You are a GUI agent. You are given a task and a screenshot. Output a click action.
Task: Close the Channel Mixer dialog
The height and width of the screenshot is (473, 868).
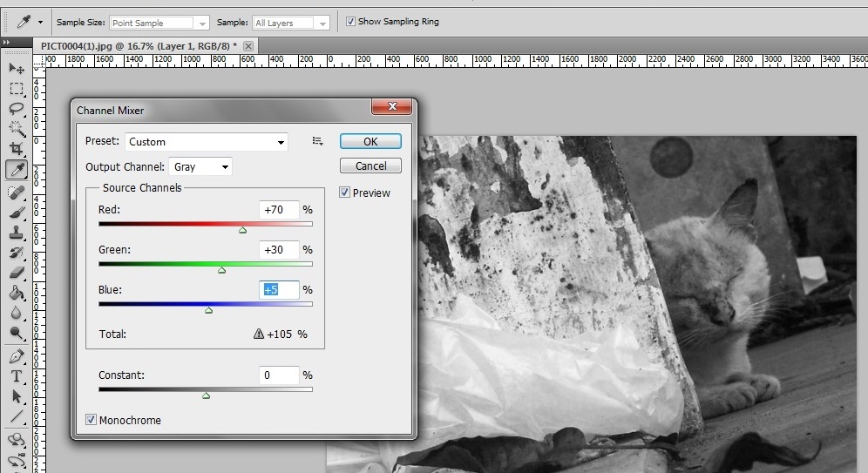point(392,106)
